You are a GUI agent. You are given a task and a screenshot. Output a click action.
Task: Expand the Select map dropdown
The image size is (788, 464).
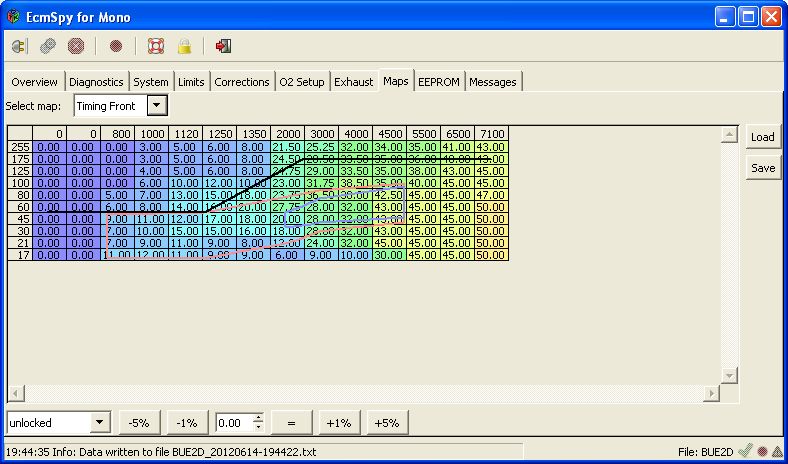(157, 105)
